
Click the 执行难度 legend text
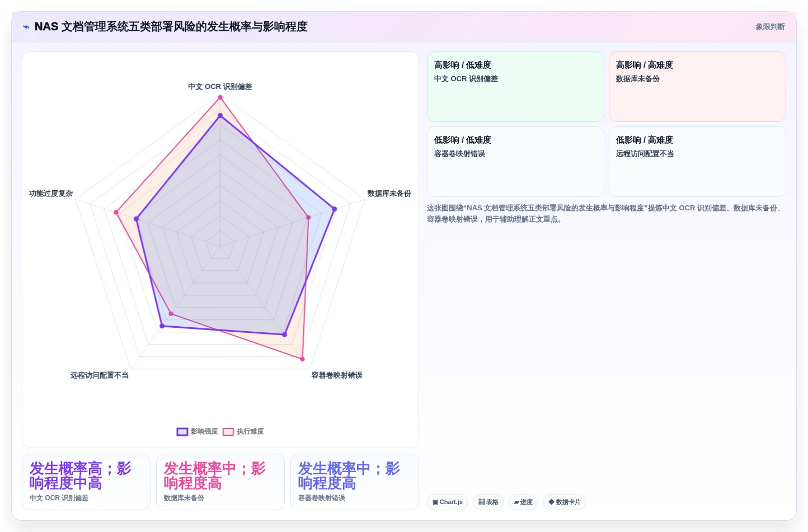(250, 431)
